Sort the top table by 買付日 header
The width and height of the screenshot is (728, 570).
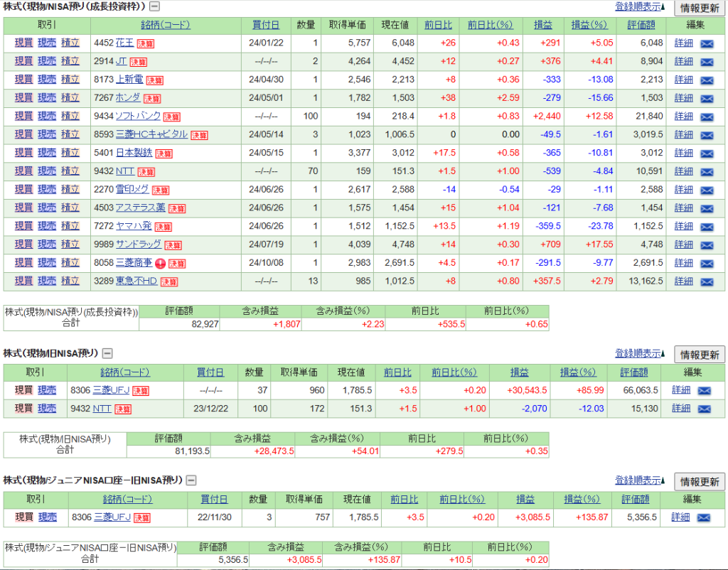[x=266, y=25]
